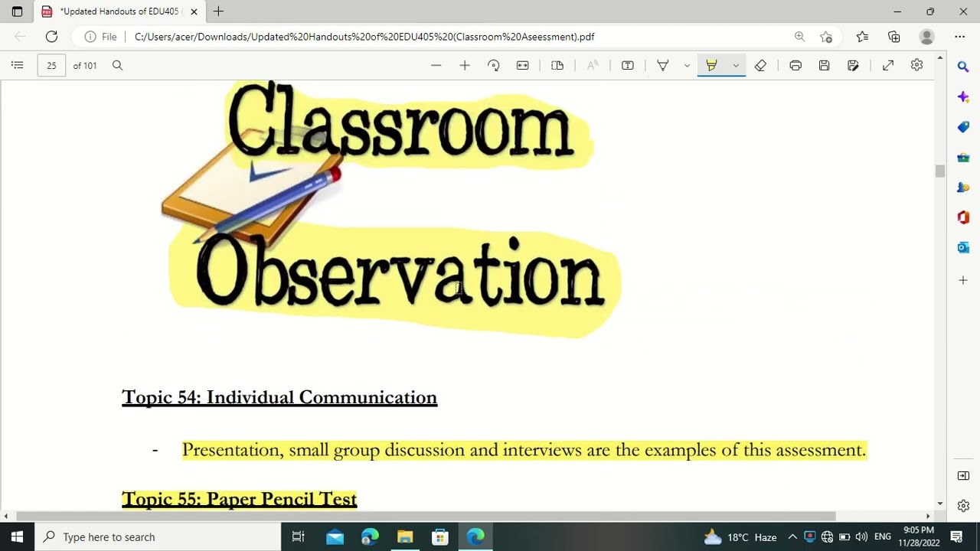Open browser profile avatar

(x=926, y=37)
